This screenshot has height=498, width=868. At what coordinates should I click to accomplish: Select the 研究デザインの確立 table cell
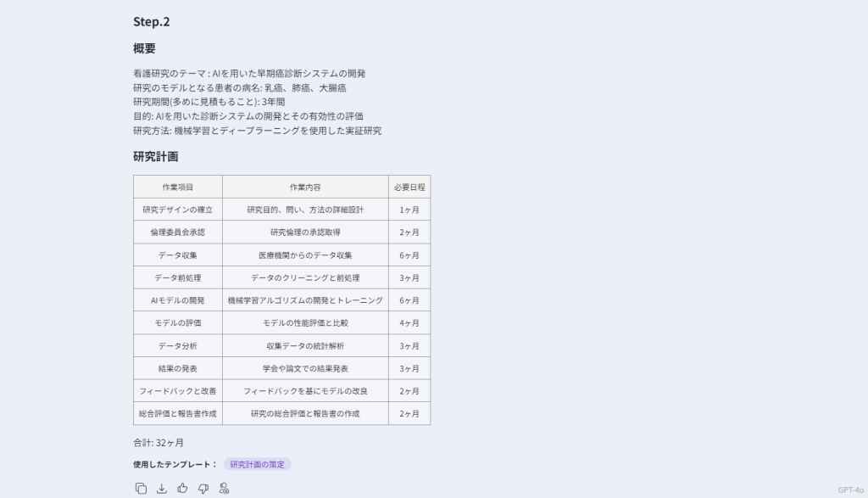coord(178,210)
